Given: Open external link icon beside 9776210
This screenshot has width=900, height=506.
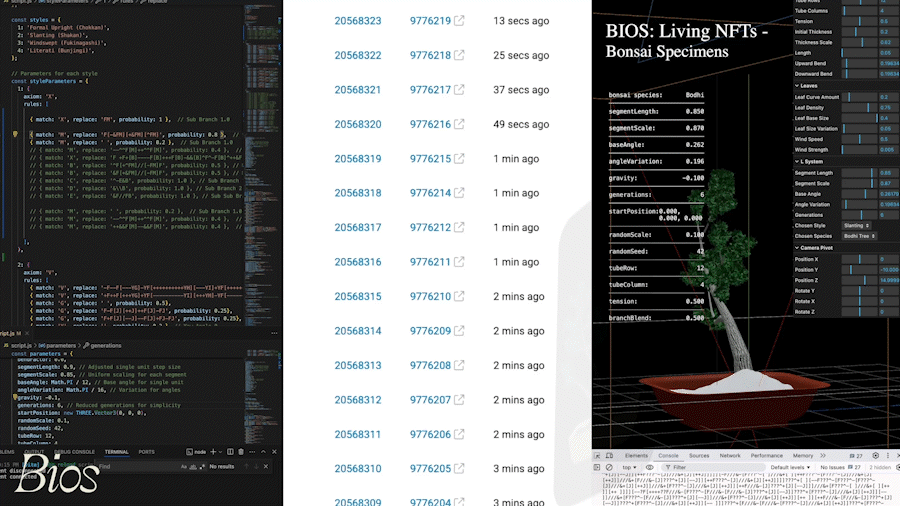Looking at the screenshot, I should tap(459, 296).
